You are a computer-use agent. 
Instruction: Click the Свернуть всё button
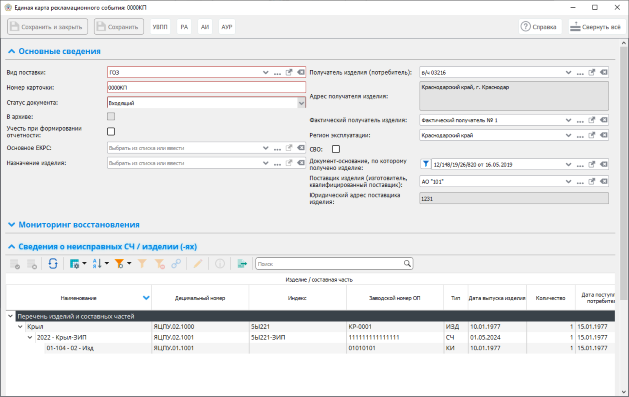[x=597, y=27]
